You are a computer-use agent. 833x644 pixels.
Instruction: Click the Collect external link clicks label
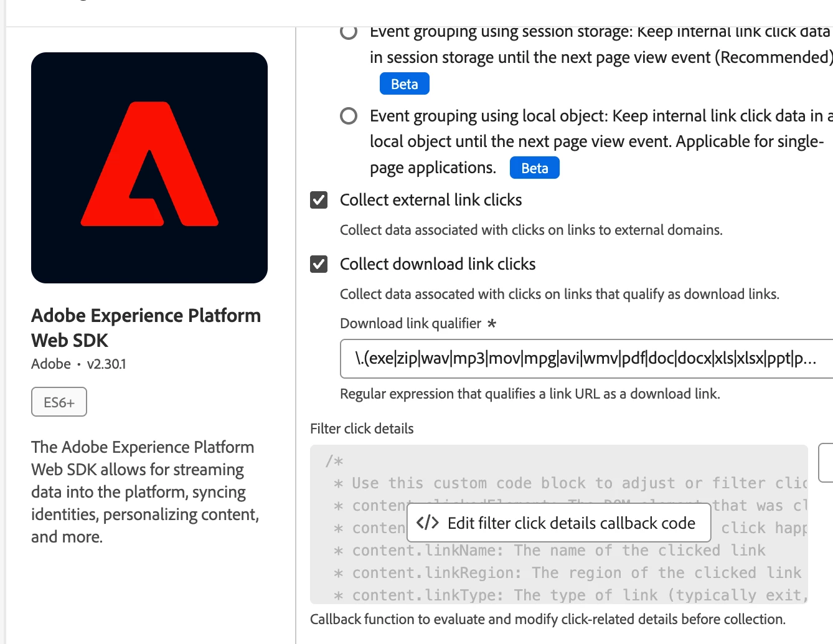pyautogui.click(x=431, y=200)
